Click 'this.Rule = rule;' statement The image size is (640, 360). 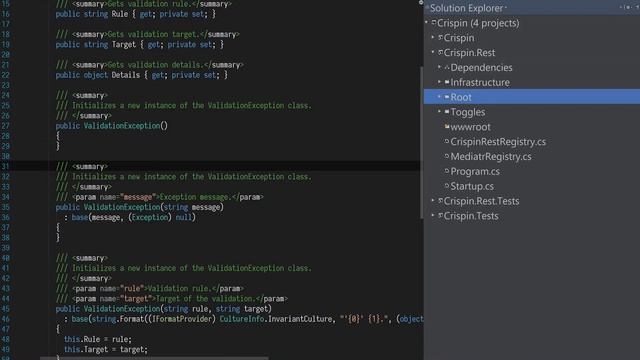[98, 340]
